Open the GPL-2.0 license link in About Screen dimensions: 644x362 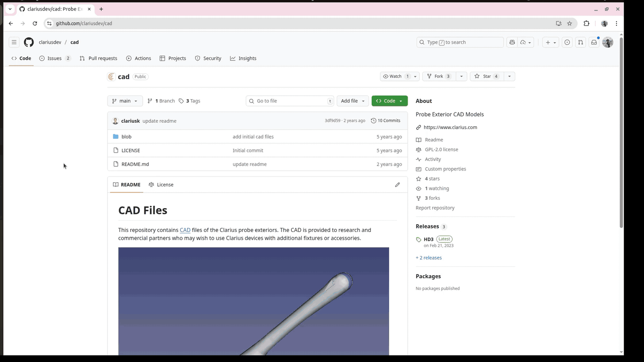click(x=442, y=149)
